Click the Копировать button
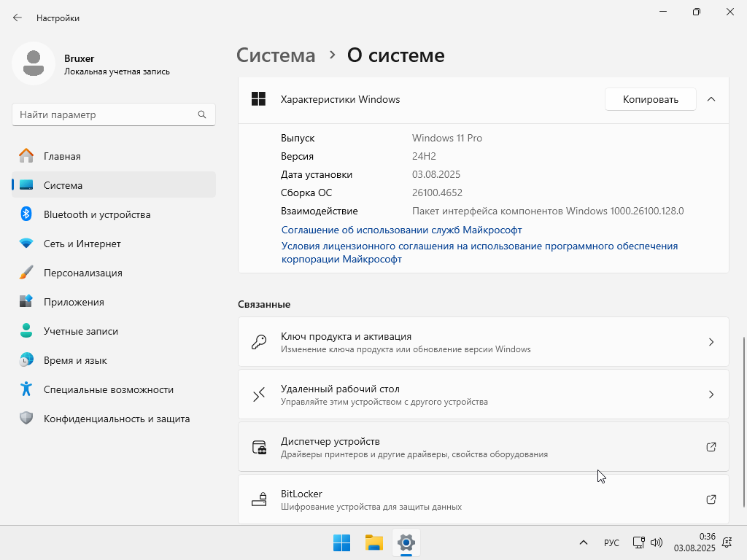 tap(650, 99)
